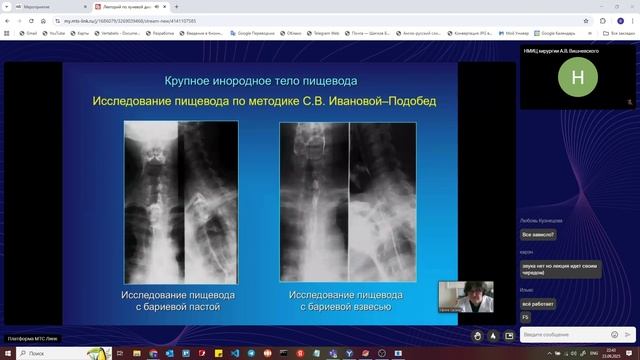Screen dimensions: 640x360
Task: Open the Gmail bookmark
Action: (x=28, y=33)
